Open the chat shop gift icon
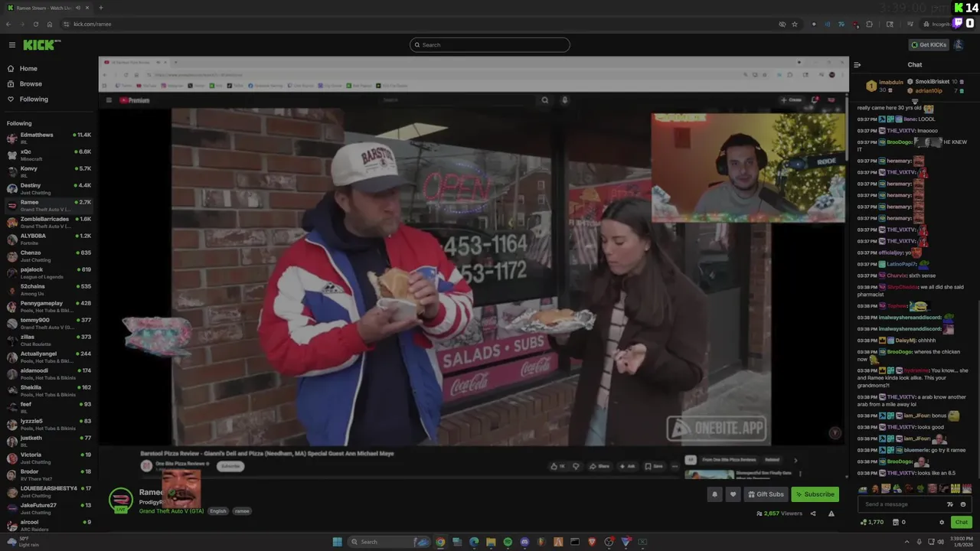Image resolution: width=980 pixels, height=551 pixels. point(896,522)
